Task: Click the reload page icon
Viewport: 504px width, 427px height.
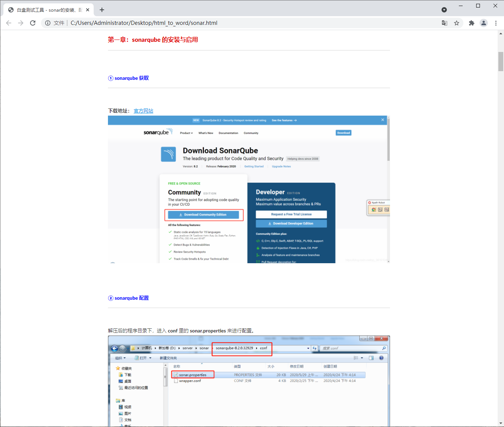Action: coord(33,23)
